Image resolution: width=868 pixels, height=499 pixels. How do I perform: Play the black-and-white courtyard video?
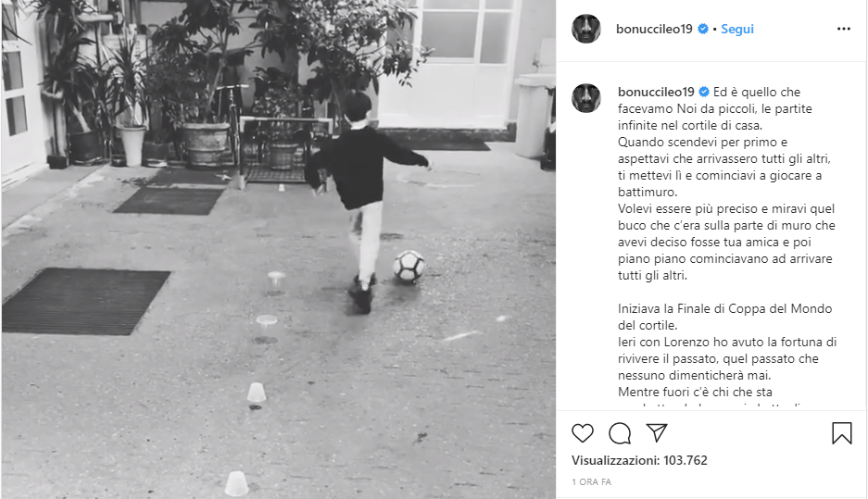(x=279, y=250)
